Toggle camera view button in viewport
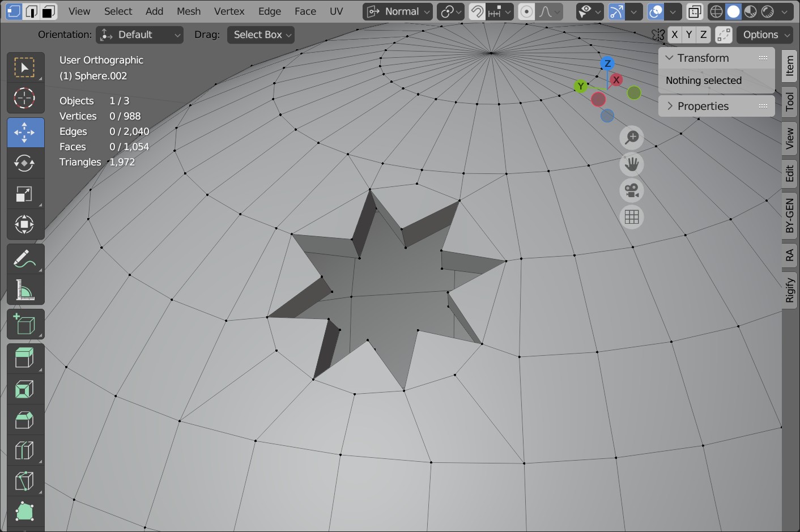The image size is (800, 532). [632, 190]
